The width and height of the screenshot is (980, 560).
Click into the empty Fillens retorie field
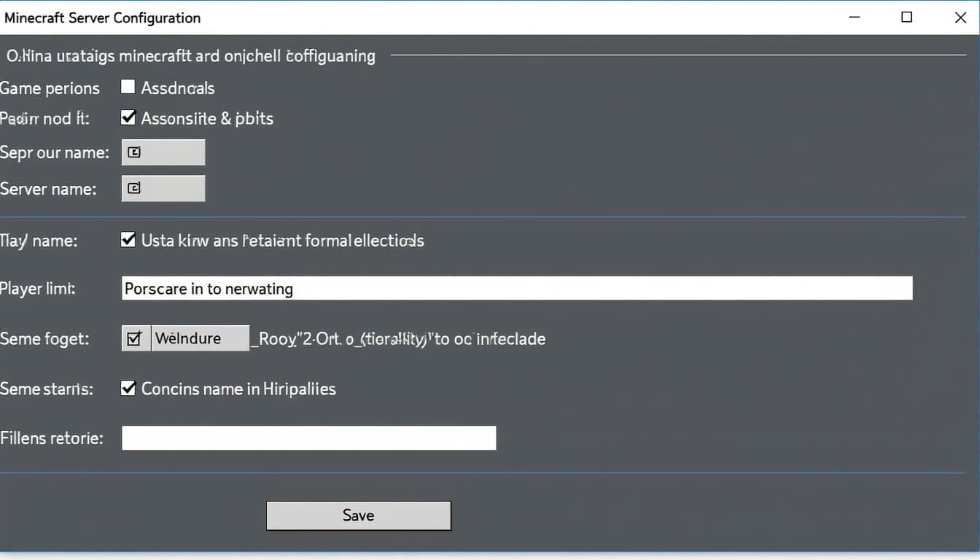point(308,438)
